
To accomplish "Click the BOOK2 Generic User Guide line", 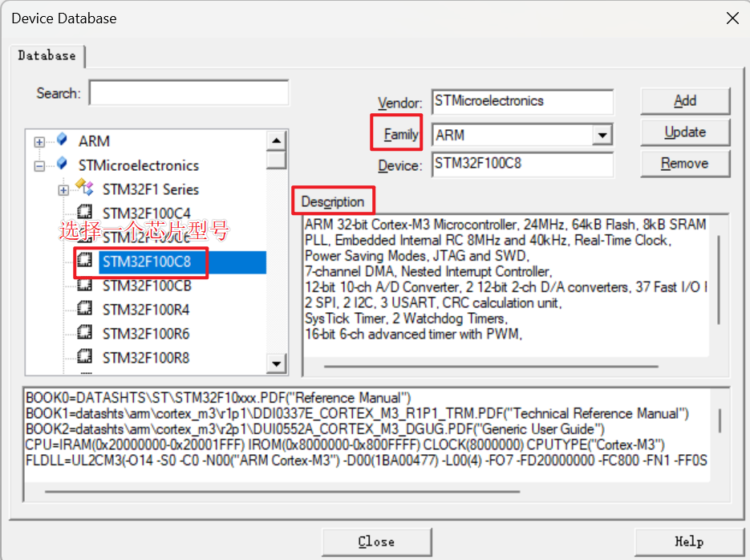I will tap(315, 429).
